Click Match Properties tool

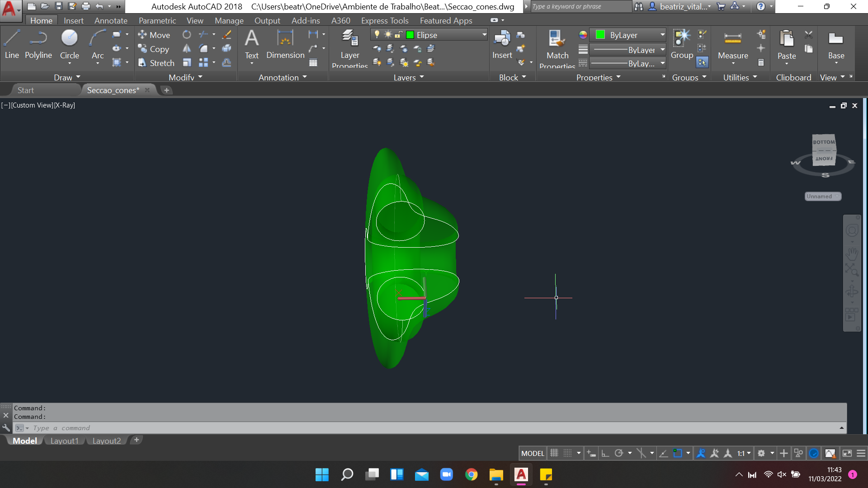pos(557,47)
